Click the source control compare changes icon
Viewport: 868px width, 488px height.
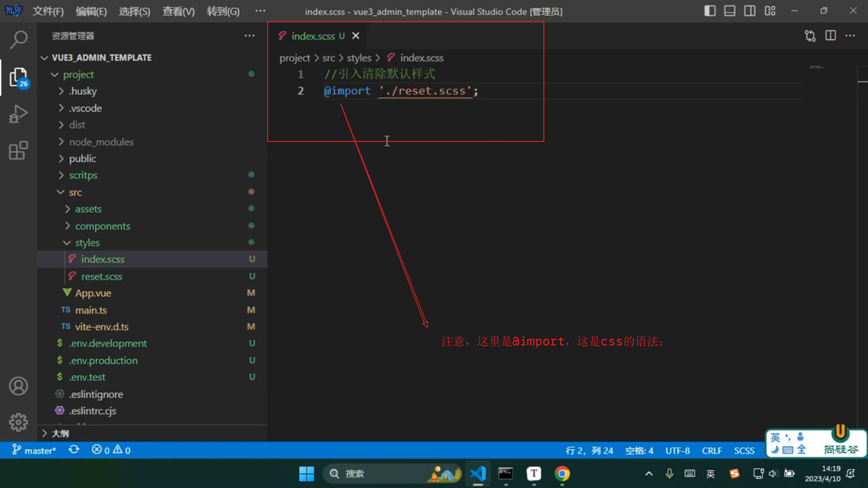(x=810, y=36)
